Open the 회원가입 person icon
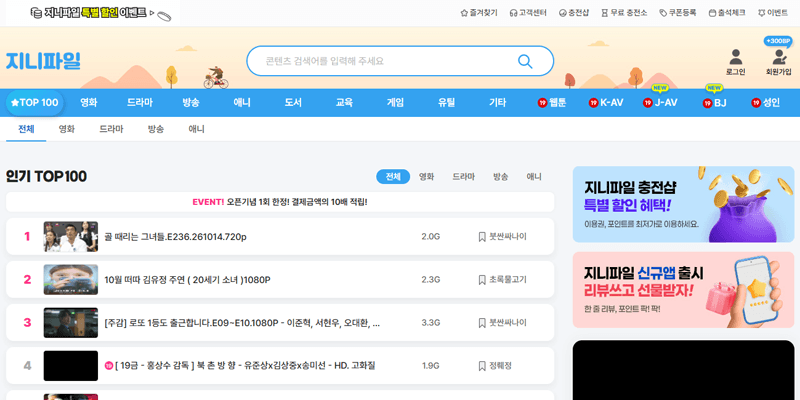Viewport: 800px width, 400px height. (778, 56)
